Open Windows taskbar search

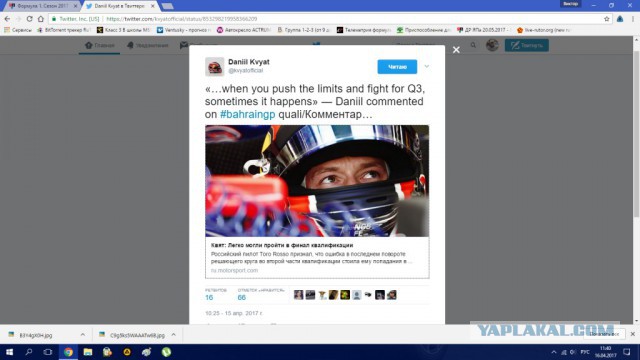29,352
